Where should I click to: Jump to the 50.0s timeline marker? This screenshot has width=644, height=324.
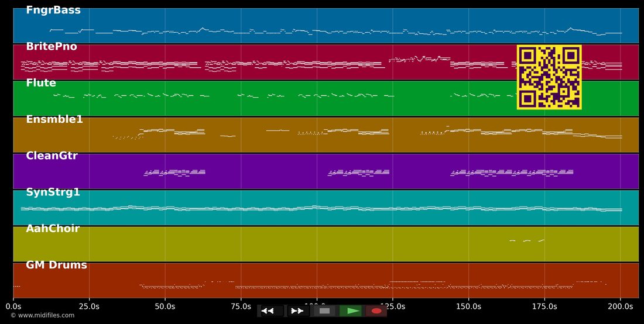(x=165, y=306)
